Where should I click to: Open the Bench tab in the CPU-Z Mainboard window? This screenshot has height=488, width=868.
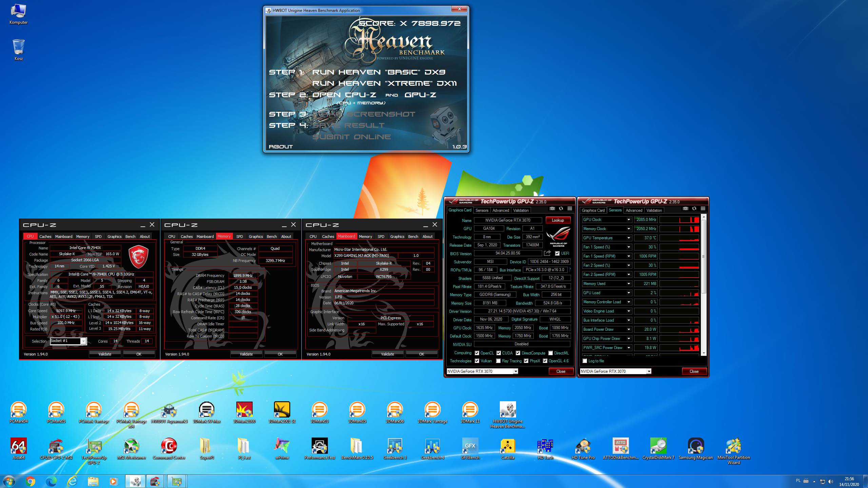413,237
